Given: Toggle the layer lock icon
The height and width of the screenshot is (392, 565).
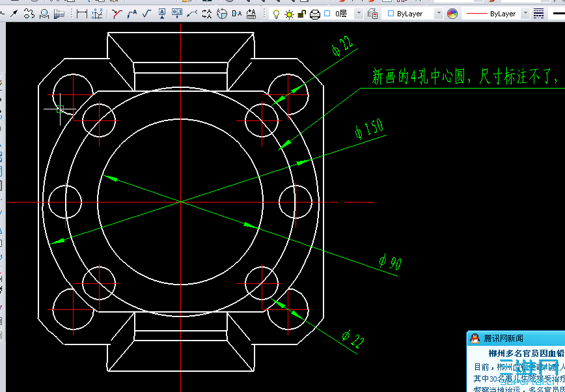Looking at the screenshot, I should point(302,12).
